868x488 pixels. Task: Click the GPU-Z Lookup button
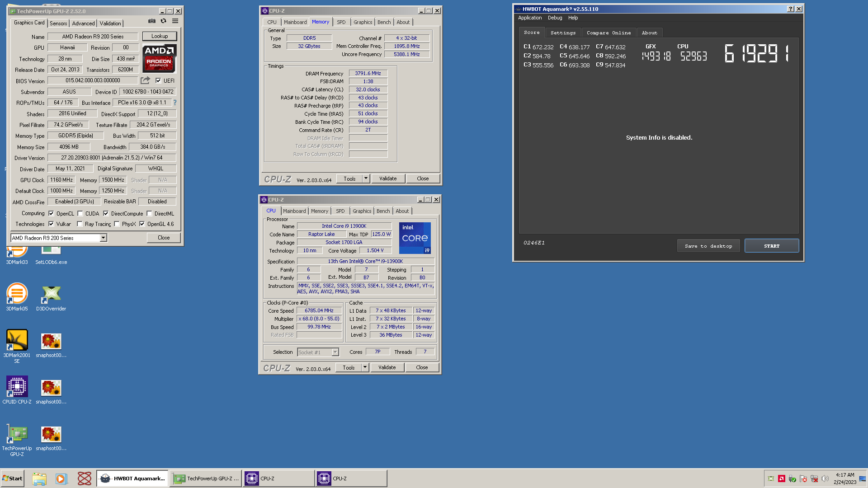160,36
